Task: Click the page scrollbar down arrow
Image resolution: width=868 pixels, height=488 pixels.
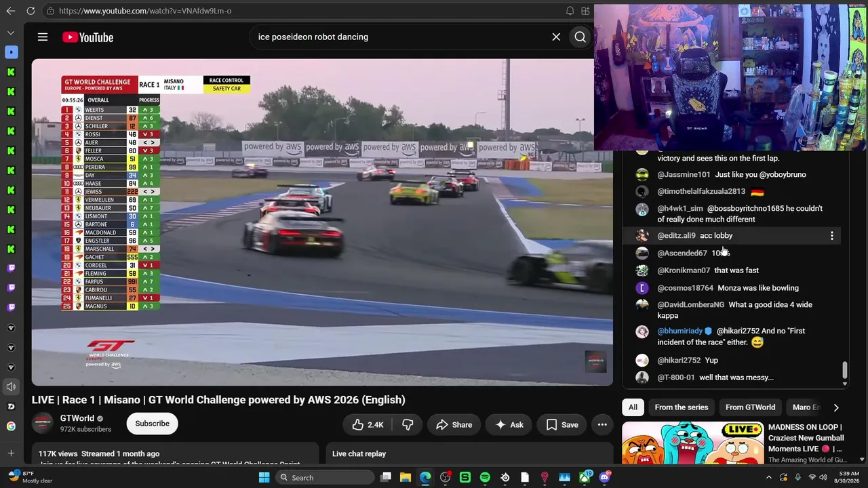Action: (x=862, y=459)
